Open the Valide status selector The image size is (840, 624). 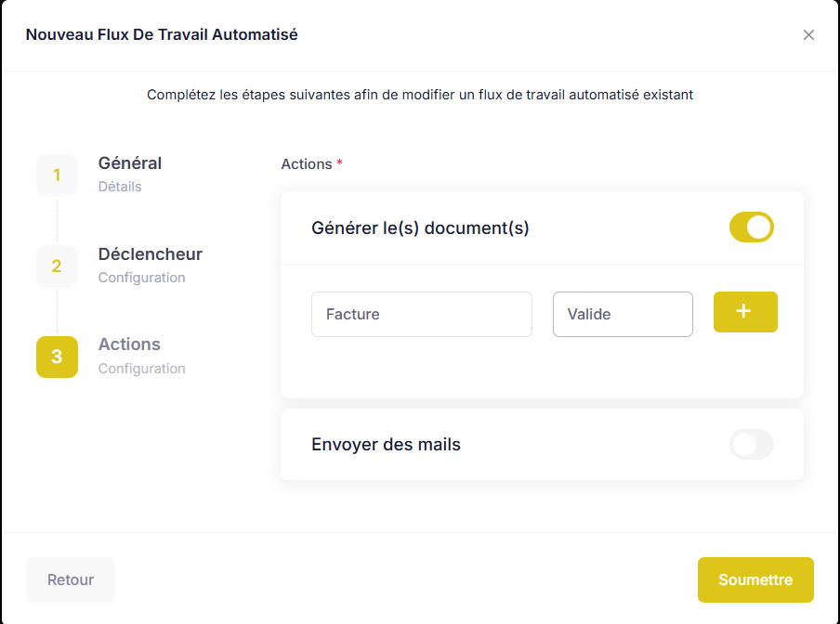coord(623,314)
